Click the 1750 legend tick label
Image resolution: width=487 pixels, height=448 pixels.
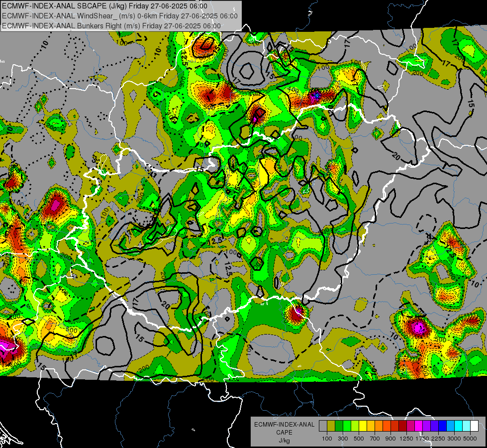pyautogui.click(x=423, y=439)
